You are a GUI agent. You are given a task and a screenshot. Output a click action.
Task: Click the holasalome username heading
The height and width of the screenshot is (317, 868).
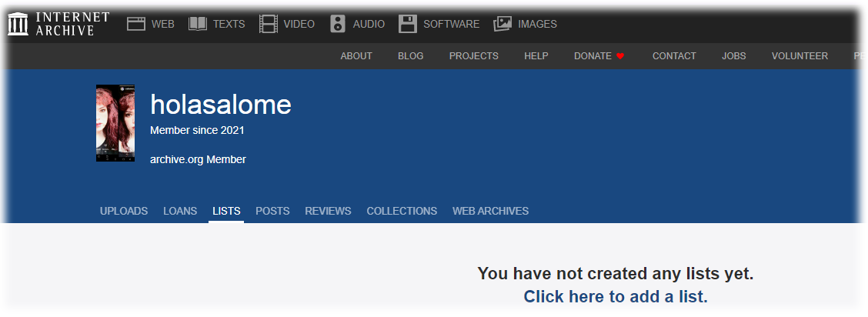[x=221, y=104]
